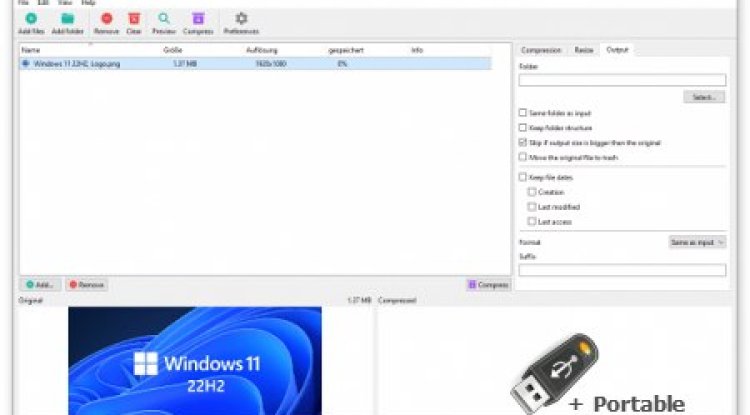Image resolution: width=750 pixels, height=415 pixels.
Task: Click the gespeichert column header
Action: [x=346, y=50]
